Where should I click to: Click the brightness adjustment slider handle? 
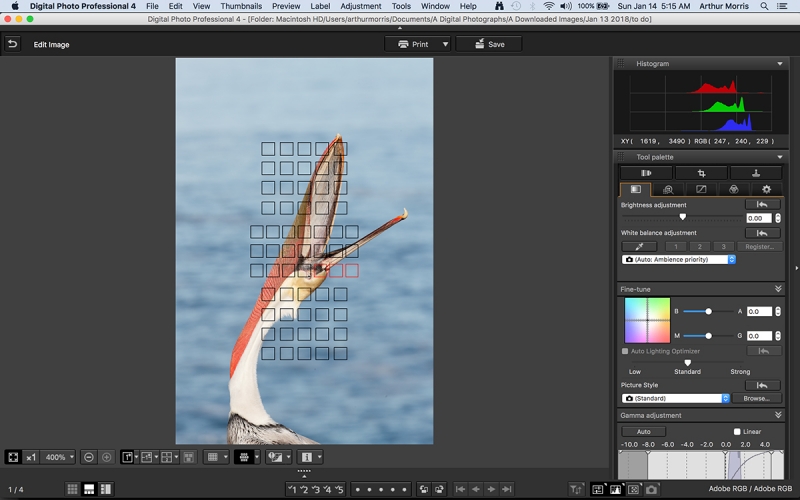(683, 217)
